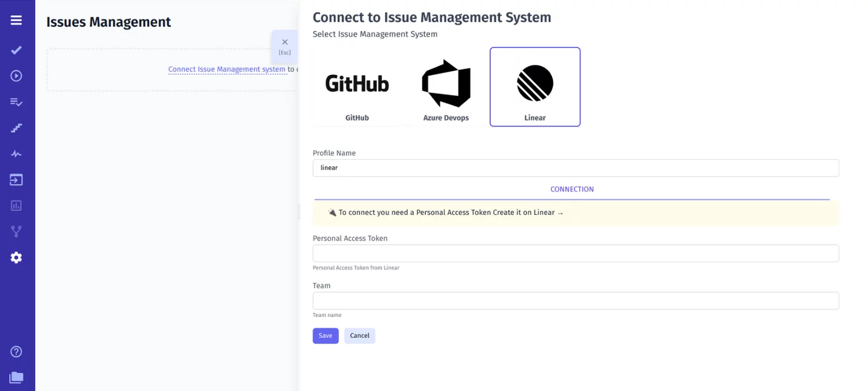Open the hamburger menu in the sidebar
Screen dimensions: 868x391
pyautogui.click(x=16, y=20)
